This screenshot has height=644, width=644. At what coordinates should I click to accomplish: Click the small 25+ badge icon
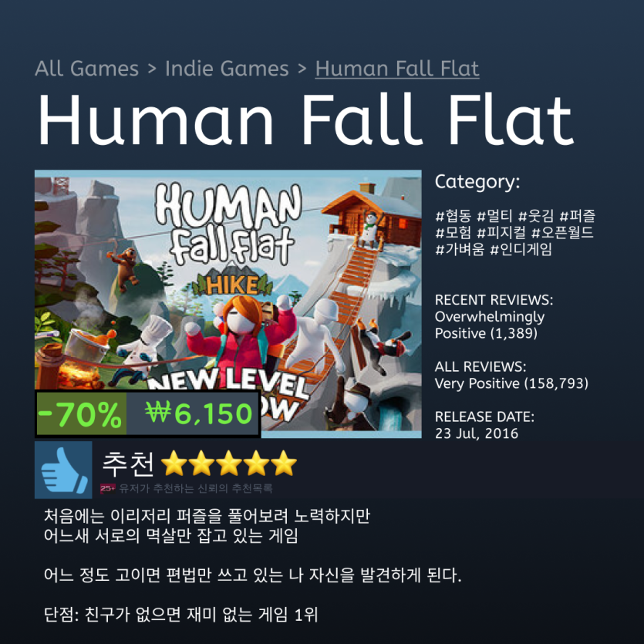point(108,488)
